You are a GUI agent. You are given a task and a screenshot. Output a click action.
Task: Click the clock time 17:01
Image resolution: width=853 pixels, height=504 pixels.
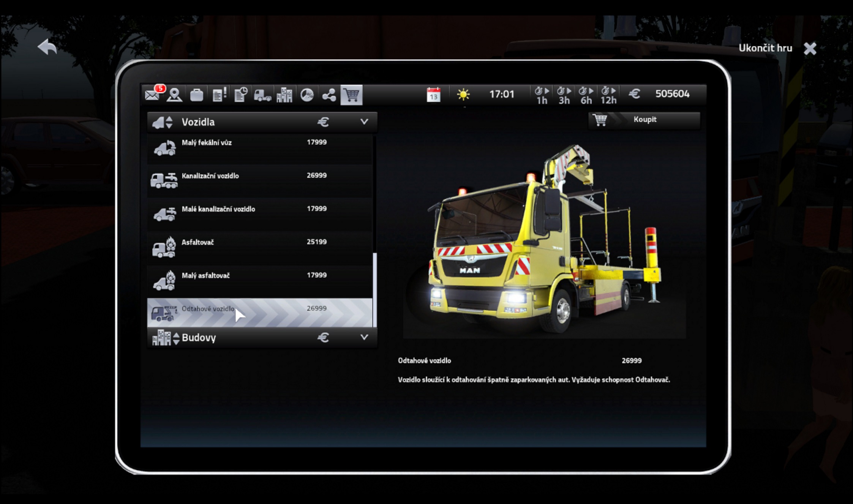pyautogui.click(x=502, y=94)
